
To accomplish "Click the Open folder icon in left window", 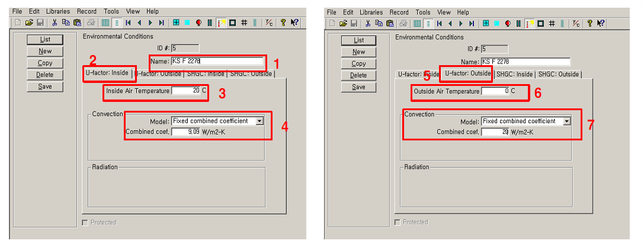I will pos(29,23).
